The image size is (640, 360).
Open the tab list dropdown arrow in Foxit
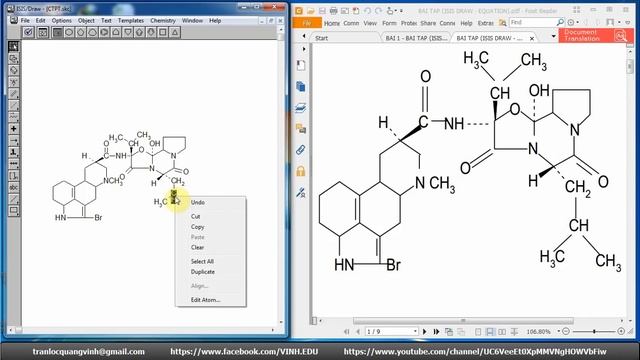pyautogui.click(x=553, y=36)
